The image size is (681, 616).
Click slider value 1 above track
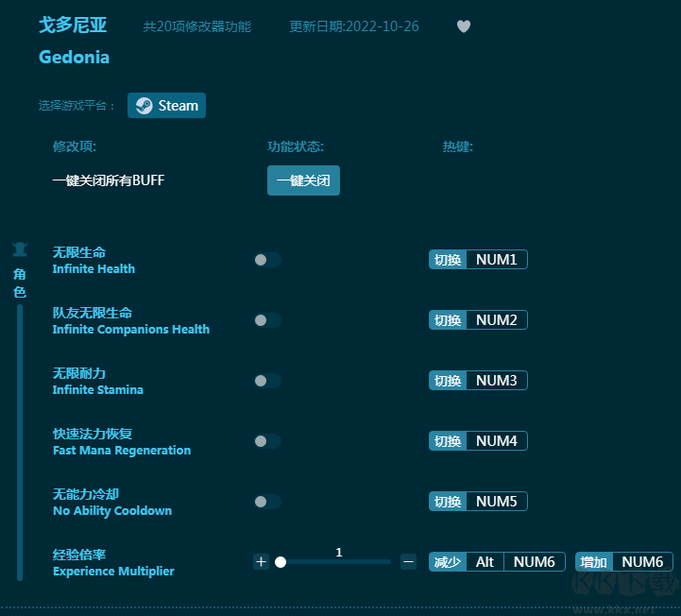[339, 552]
